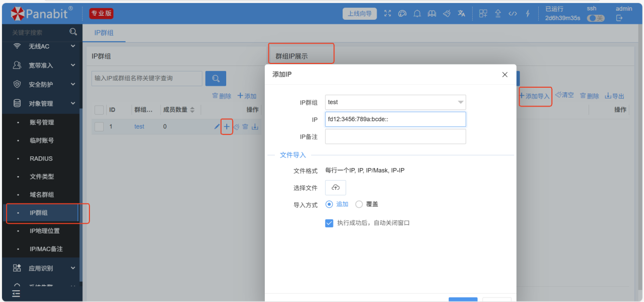This screenshot has width=644, height=302.
Task: Click the IP备注 input field
Action: [395, 137]
